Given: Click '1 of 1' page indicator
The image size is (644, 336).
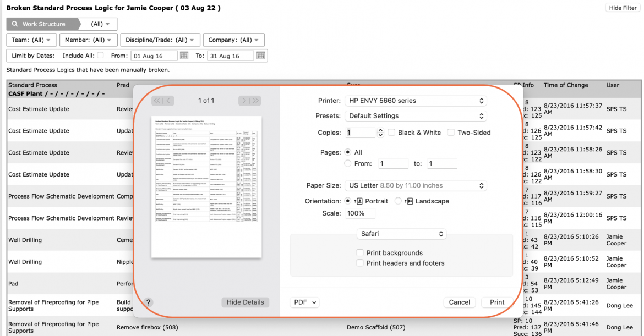Looking at the screenshot, I should 206,101.
